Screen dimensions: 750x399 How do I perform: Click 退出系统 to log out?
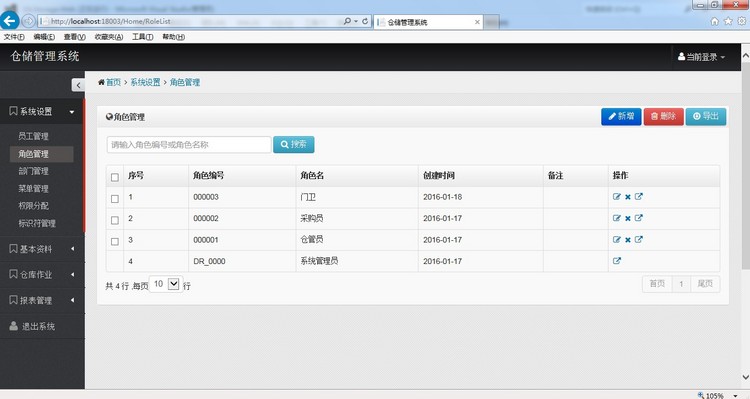tap(42, 326)
